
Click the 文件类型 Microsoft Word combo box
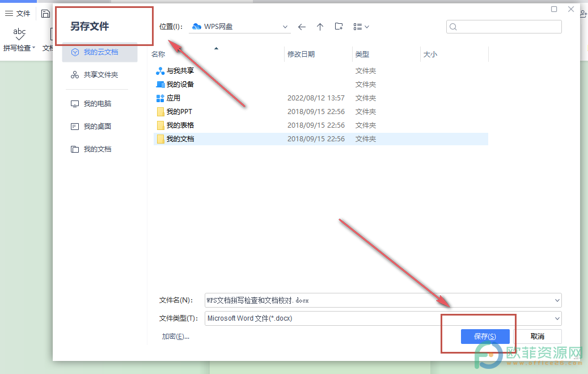pyautogui.click(x=383, y=318)
